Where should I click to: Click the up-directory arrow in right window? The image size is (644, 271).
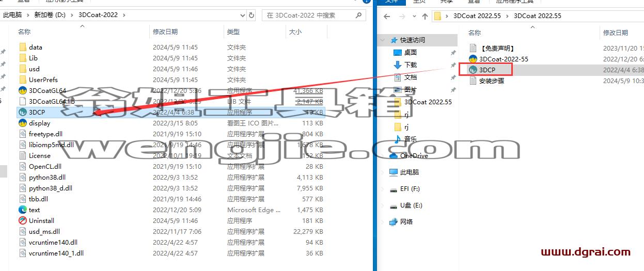coord(425,16)
